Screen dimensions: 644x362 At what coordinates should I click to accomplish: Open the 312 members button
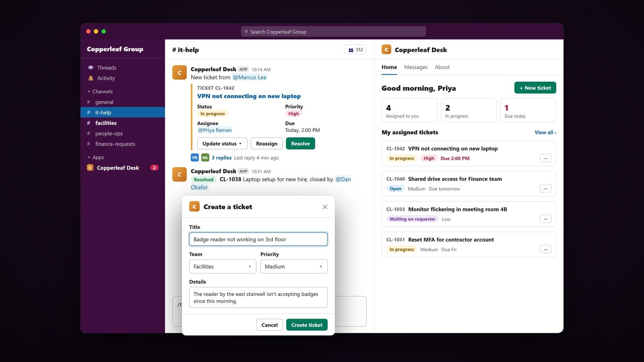pyautogui.click(x=355, y=50)
